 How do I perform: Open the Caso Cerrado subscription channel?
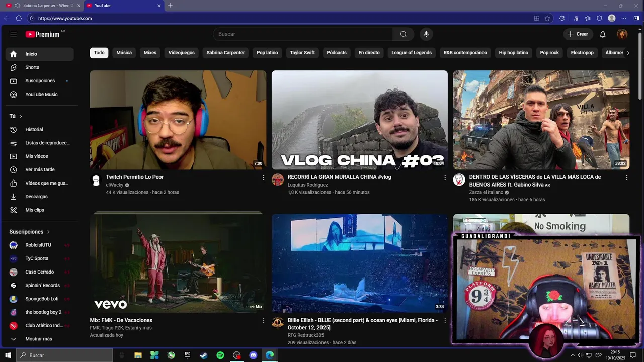(40, 272)
